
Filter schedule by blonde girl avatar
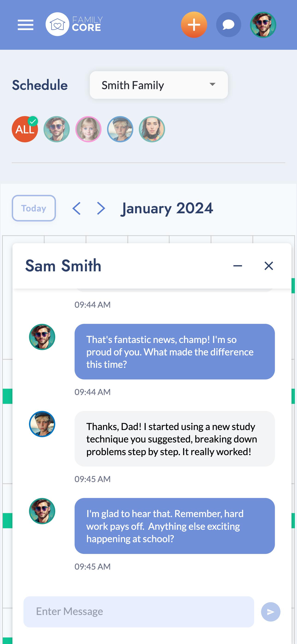coord(88,129)
